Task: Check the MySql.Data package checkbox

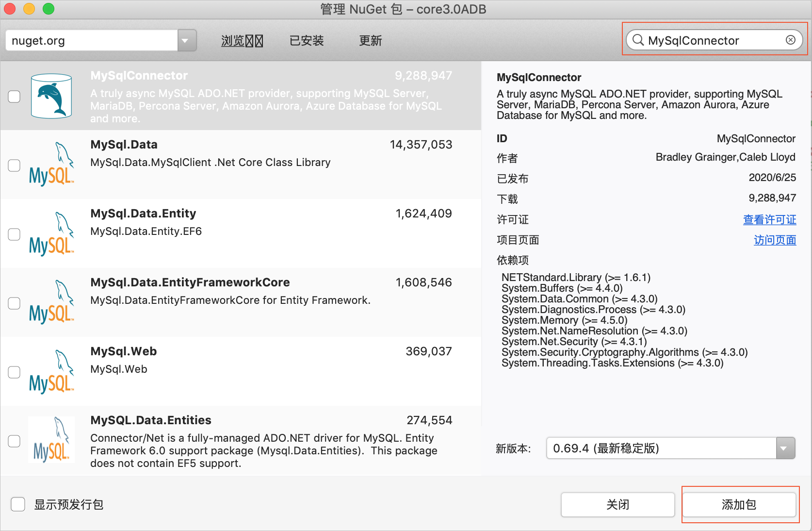Action: (x=14, y=165)
